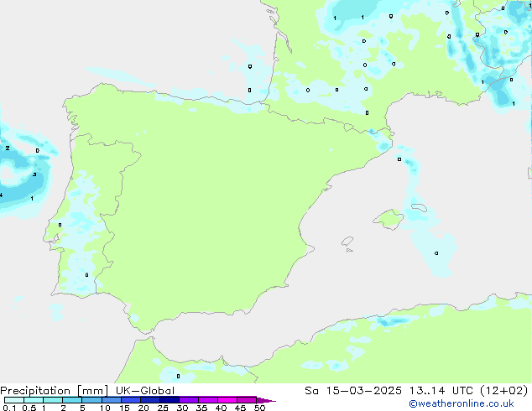The height and width of the screenshot is (411, 532).
Task: Pick the 40 to 45 mm magenta swatch
Action: tap(227, 400)
